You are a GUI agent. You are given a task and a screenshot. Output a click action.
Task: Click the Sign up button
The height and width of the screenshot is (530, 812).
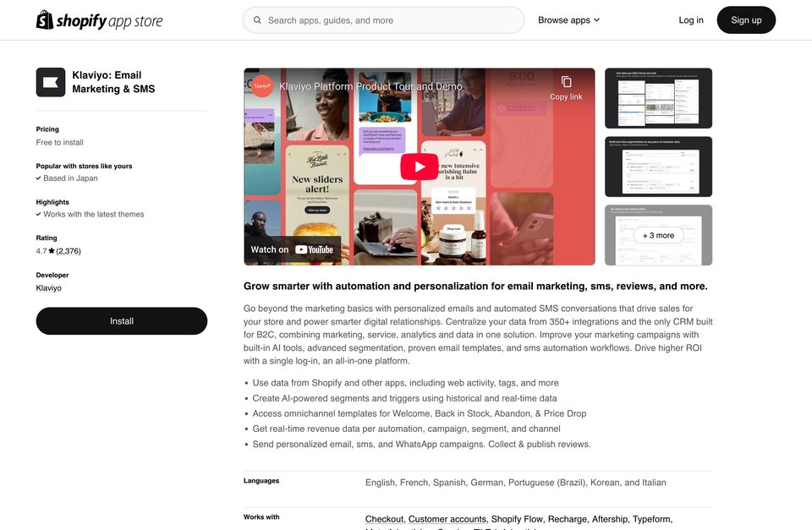[x=746, y=20]
